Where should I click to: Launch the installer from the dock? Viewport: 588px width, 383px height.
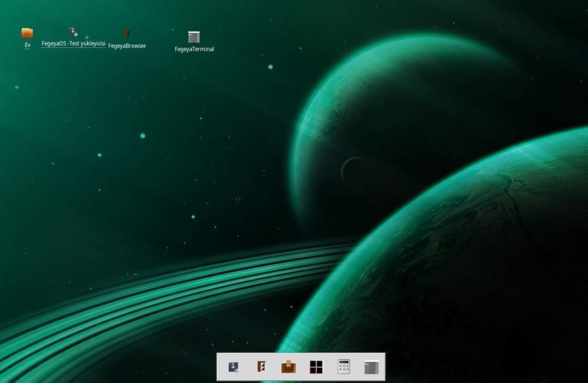[234, 367]
